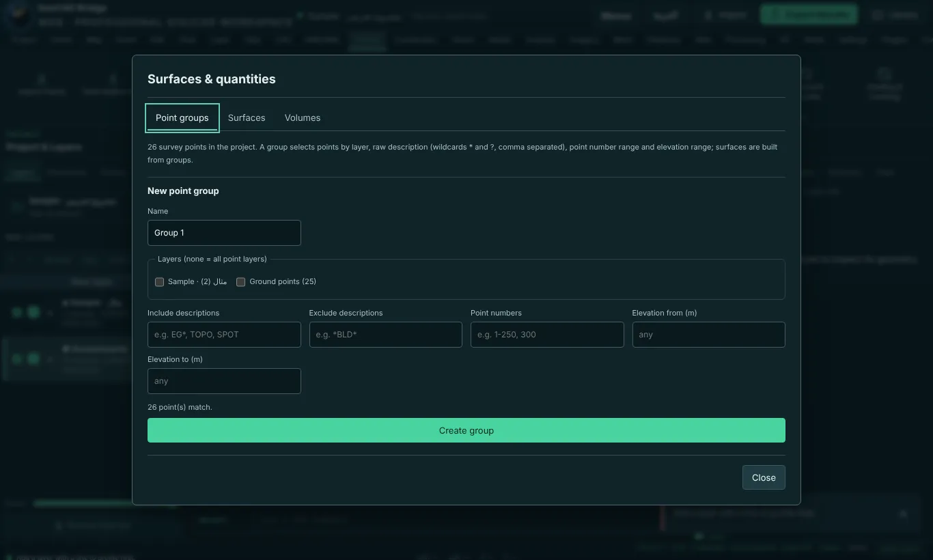Select the Arabic language button in header
Image resolution: width=933 pixels, height=560 pixels.
665,15
